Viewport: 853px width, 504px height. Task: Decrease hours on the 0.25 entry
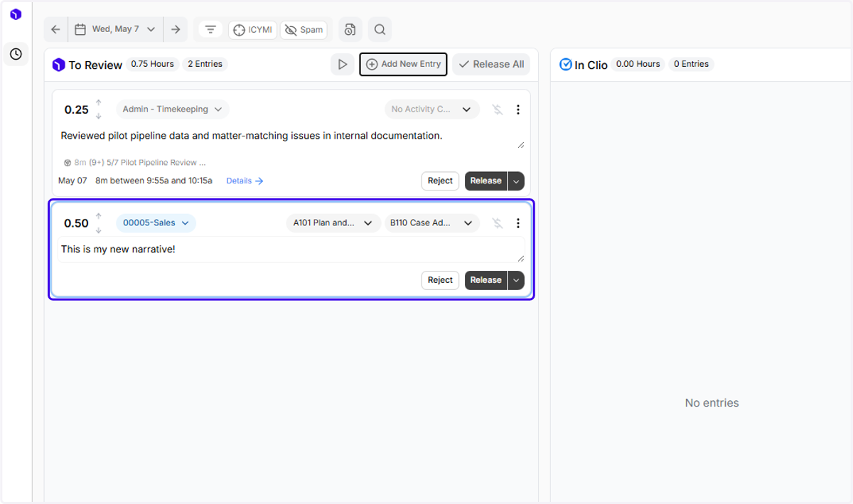(x=99, y=116)
